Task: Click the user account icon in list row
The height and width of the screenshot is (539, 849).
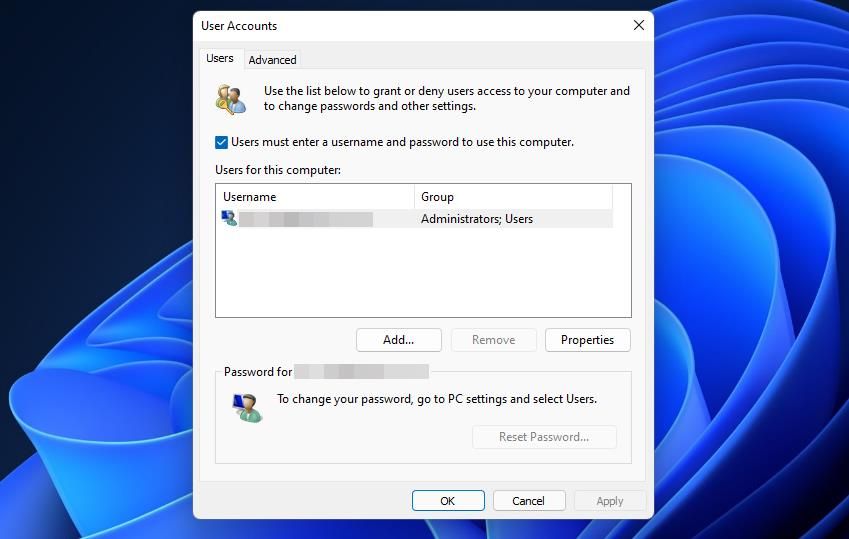Action: [x=229, y=218]
